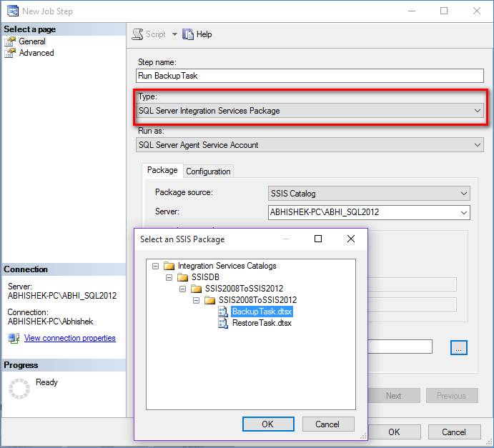The width and height of the screenshot is (494, 448).
Task: Confirm with OK in Select an SSIS Package
Action: (x=268, y=424)
